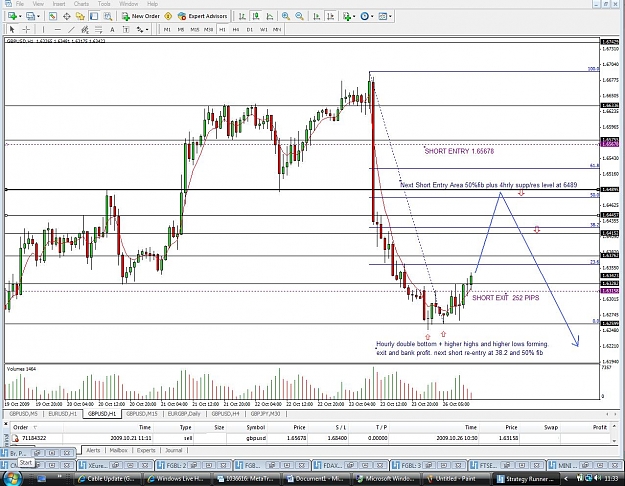Viewport: 625px width, 486px height.
Task: Toggle the Navigator folder-star icon
Action: point(80,16)
